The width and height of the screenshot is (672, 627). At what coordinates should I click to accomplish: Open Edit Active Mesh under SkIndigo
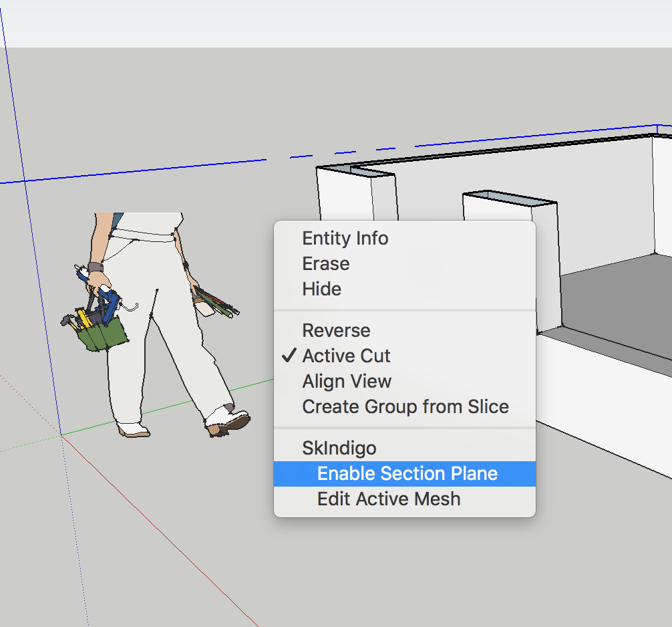[405, 499]
